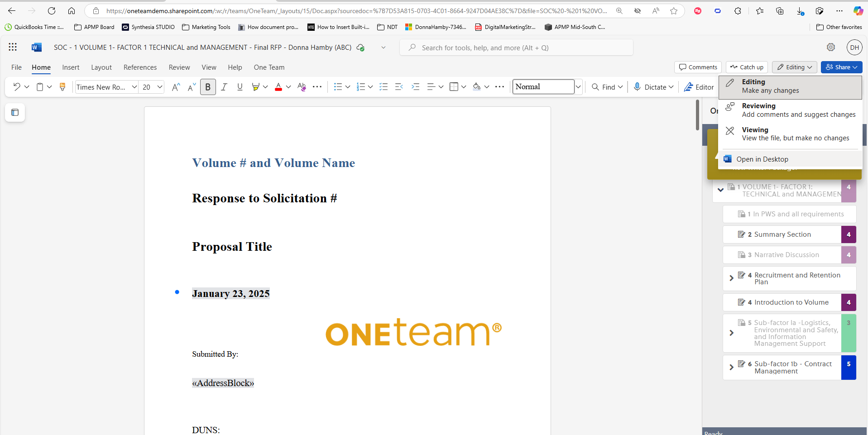Select Editing mode in the dropdown menu

pos(790,86)
